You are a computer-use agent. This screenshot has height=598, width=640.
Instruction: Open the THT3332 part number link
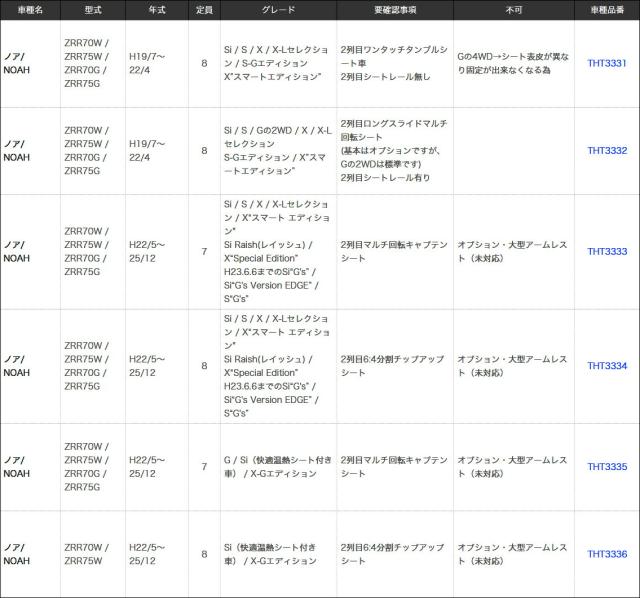tap(607, 151)
